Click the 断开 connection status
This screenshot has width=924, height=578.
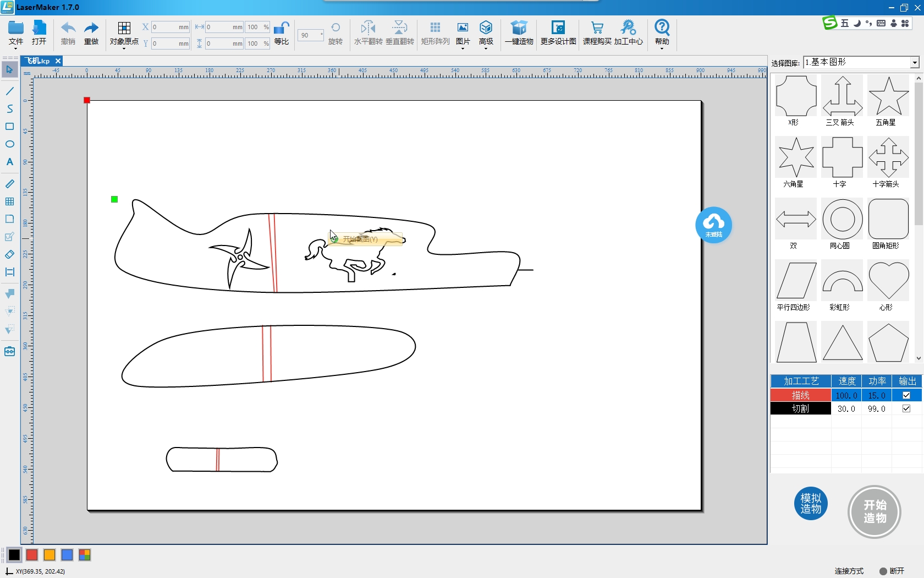coord(892,571)
